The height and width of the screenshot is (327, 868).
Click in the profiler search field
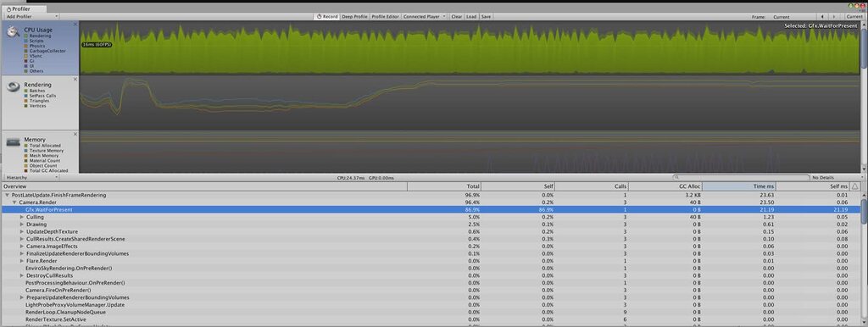pos(740,178)
